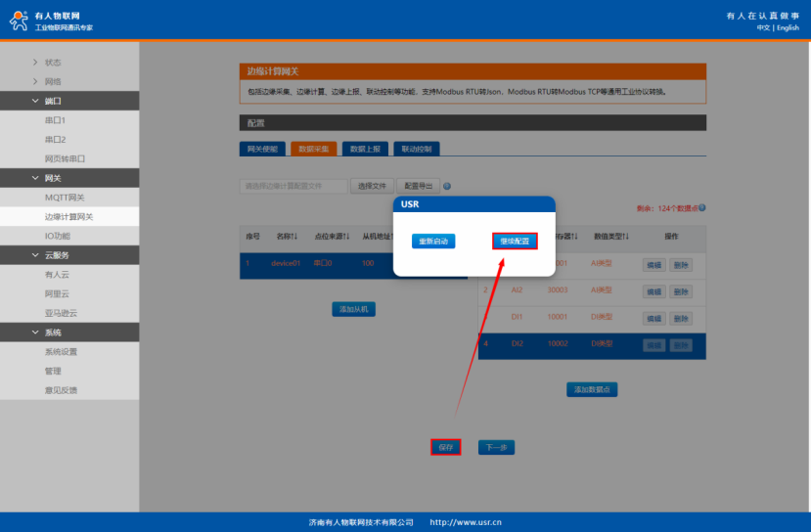Viewport: 811px width, 532px height.
Task: Open MQTT网关 in the sidebar
Action: tap(67, 198)
